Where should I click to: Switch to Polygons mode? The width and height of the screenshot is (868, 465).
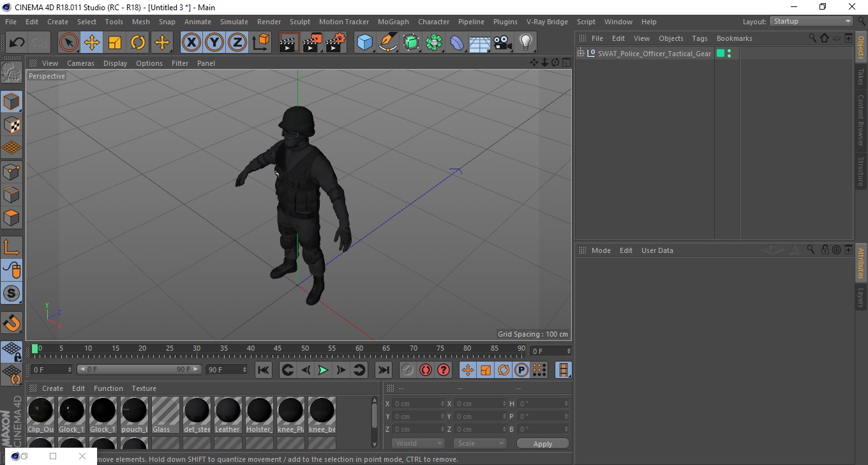pyautogui.click(x=11, y=217)
